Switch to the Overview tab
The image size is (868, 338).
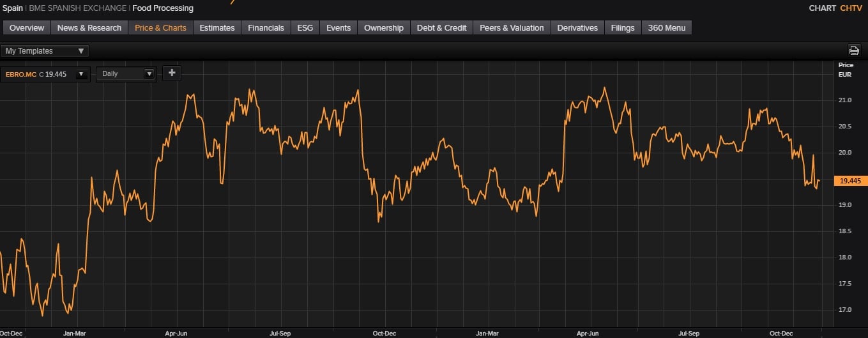pyautogui.click(x=27, y=27)
